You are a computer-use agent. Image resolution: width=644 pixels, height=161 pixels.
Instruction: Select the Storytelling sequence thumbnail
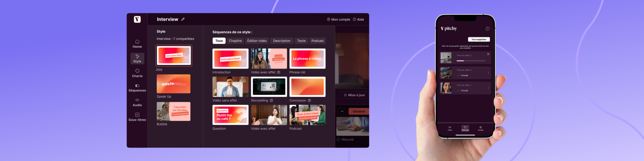click(269, 87)
